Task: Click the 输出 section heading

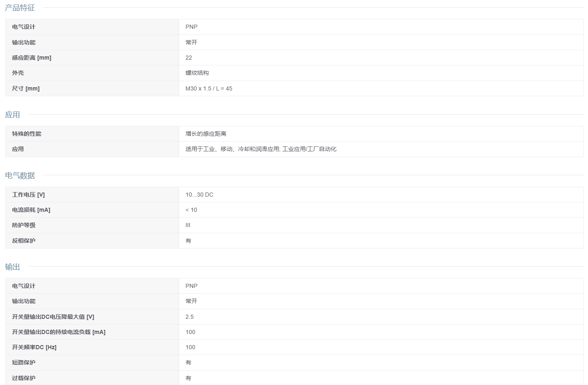Action: pyautogui.click(x=12, y=267)
